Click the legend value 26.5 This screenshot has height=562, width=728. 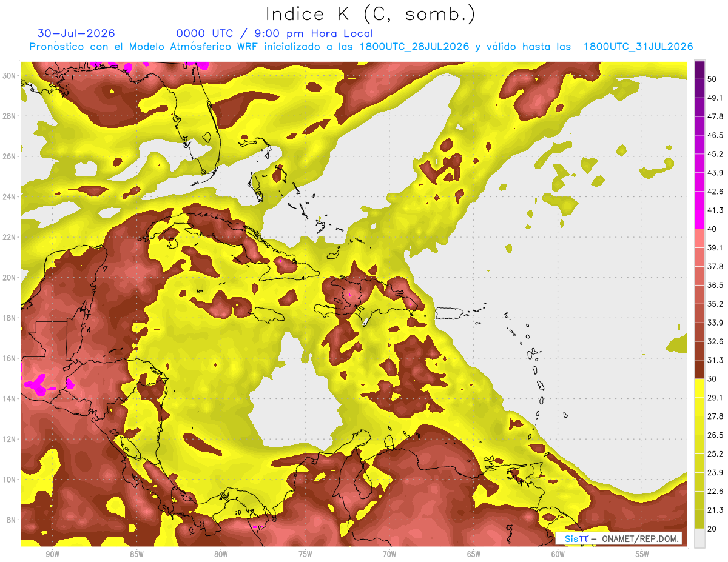715,435
